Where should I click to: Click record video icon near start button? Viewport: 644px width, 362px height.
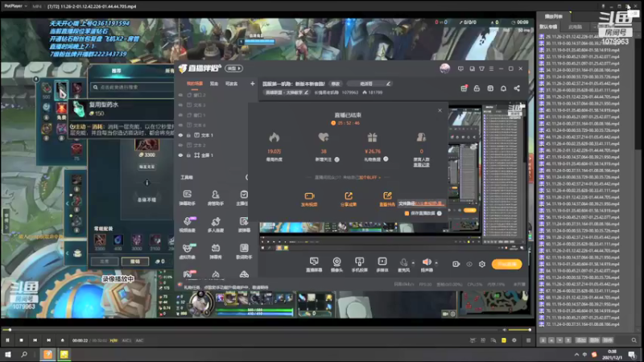point(456,265)
